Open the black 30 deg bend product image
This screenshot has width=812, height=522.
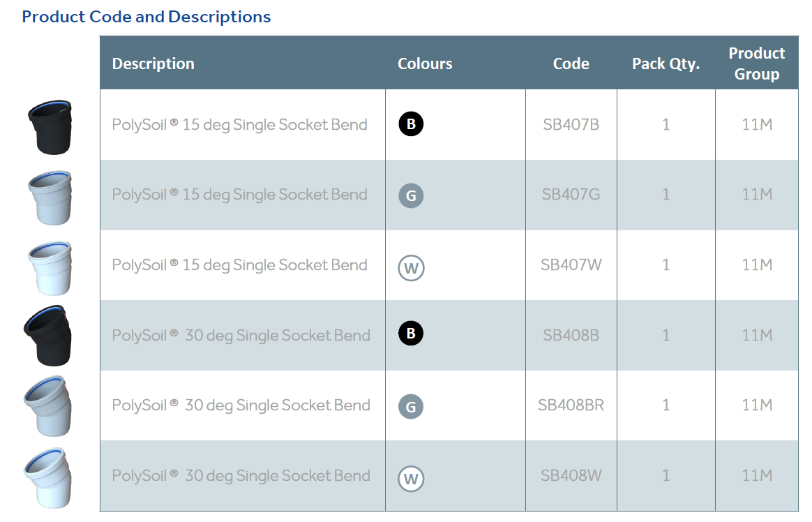point(47,336)
